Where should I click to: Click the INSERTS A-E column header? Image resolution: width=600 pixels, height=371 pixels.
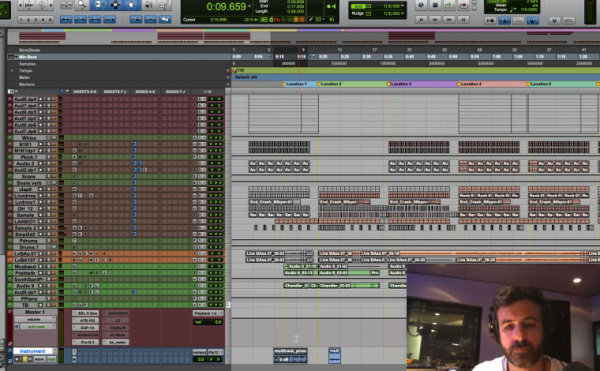click(85, 92)
